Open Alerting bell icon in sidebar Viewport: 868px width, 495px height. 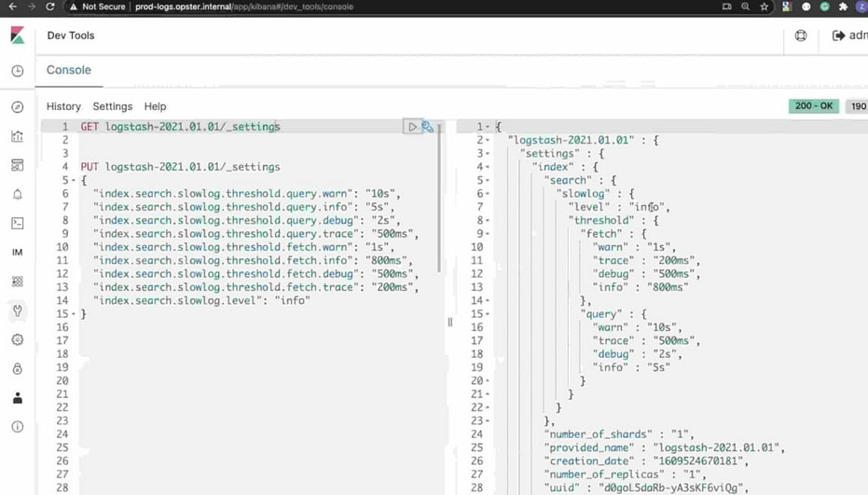pyautogui.click(x=17, y=194)
